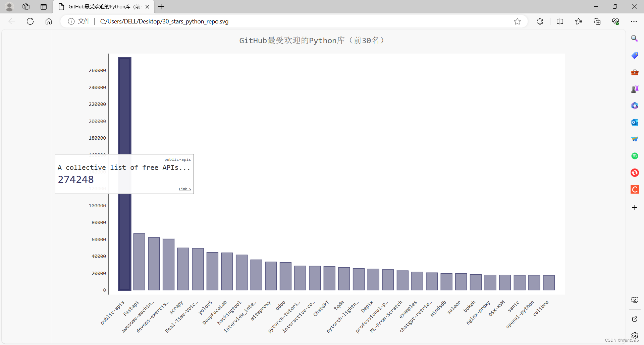The height and width of the screenshot is (345, 644).
Task: Follow the Link in the public-apis tooltip
Action: 185,189
